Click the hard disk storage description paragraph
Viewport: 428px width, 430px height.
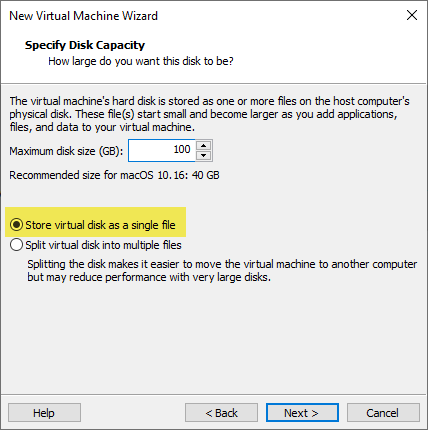pos(209,114)
